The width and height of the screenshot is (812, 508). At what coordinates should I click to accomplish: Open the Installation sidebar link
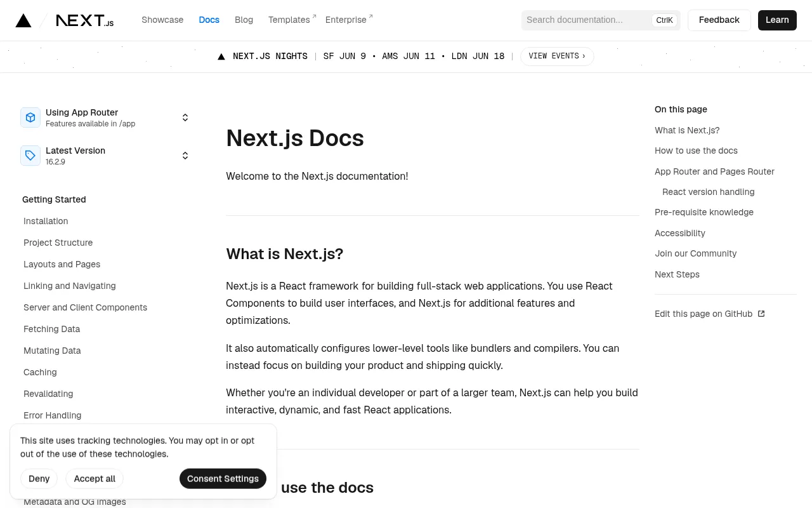coord(46,221)
